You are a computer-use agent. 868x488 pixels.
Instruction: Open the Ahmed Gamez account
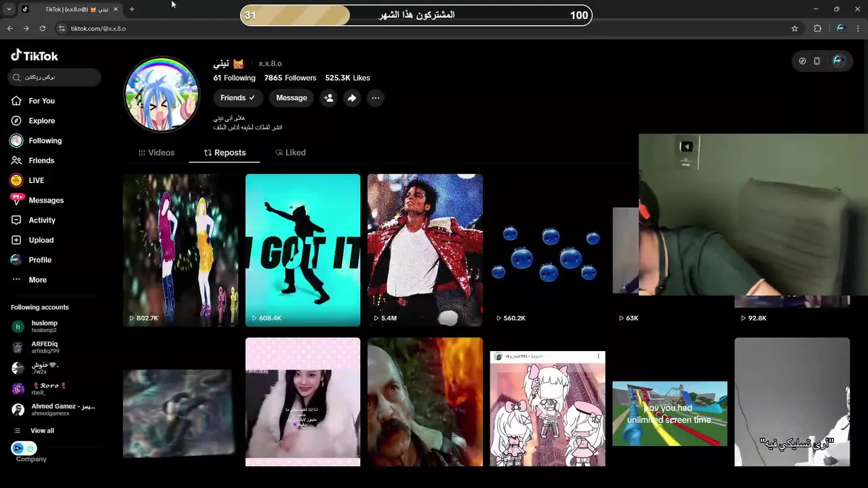pyautogui.click(x=54, y=409)
